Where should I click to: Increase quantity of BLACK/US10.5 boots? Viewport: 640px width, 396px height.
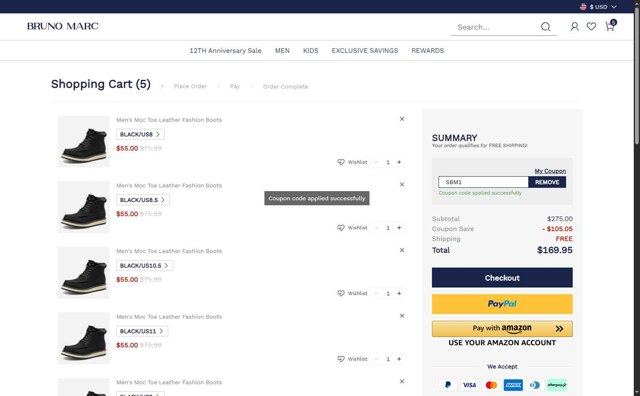(x=399, y=293)
